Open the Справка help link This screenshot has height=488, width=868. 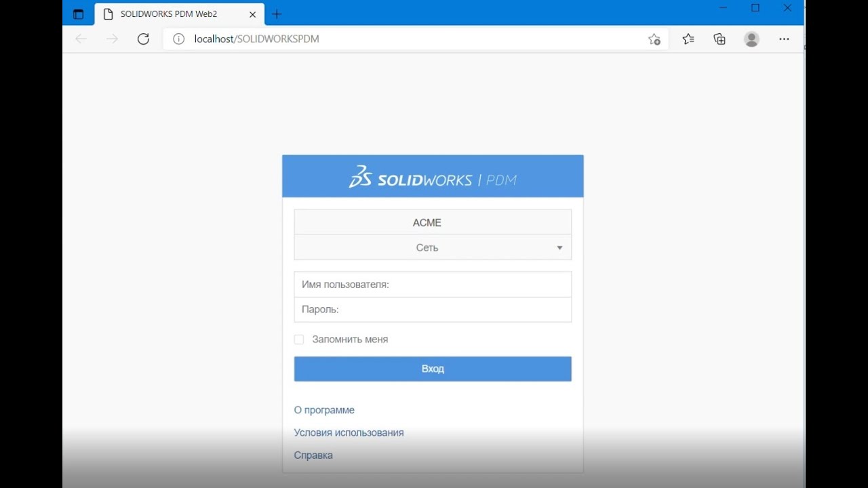click(313, 455)
